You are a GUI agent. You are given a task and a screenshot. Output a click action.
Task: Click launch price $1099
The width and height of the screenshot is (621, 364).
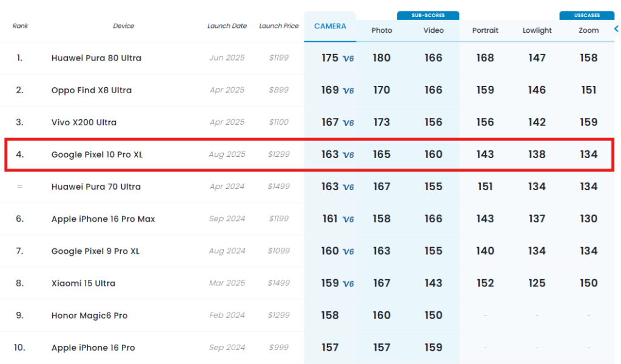click(279, 251)
